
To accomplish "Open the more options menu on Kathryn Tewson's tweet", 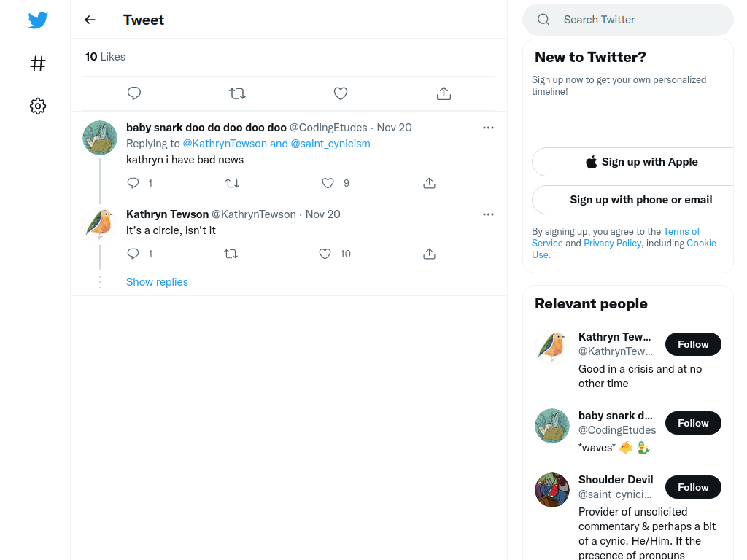I will (x=488, y=214).
